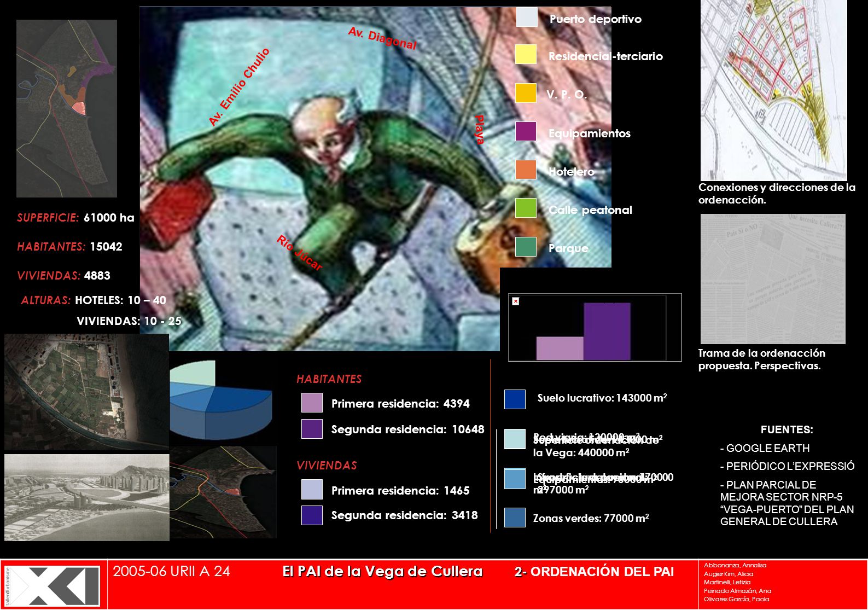Click the pale blue swatch beside la Vega: 440000 m²
Image resolution: width=868 pixels, height=610 pixels.
(515, 439)
